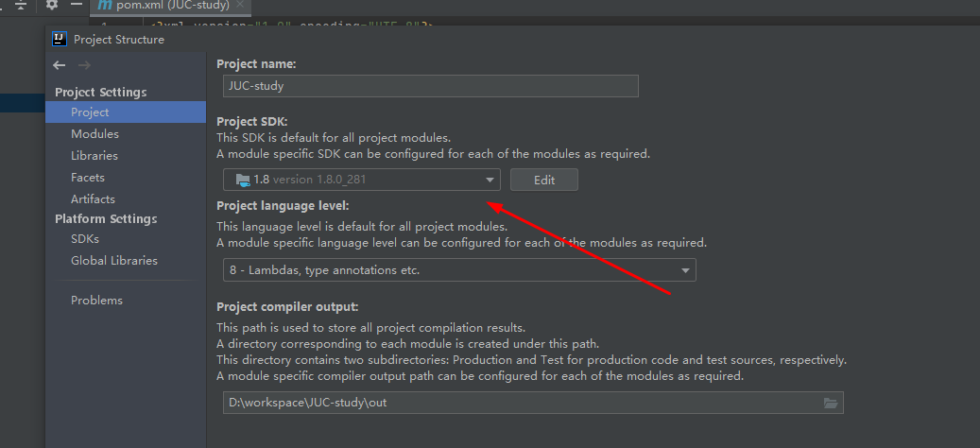
Task: Click the collapse all icon in tool window
Action: [x=22, y=5]
